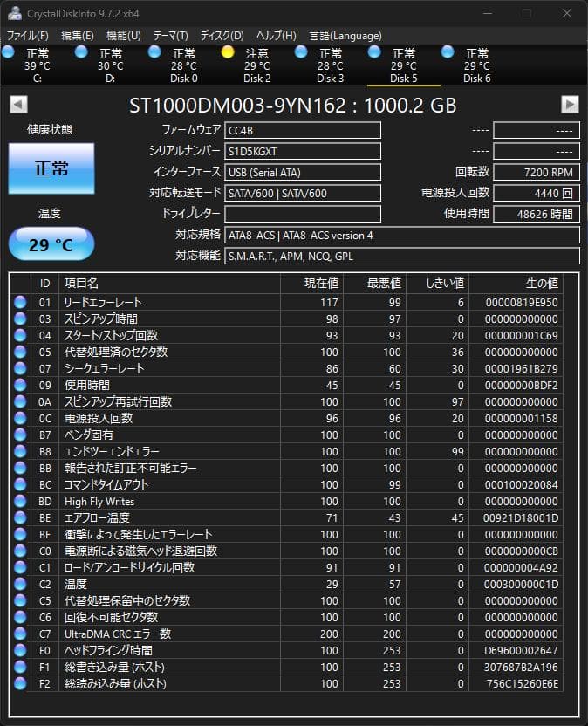Viewport: 588px width, 726px height.
Task: Open the ファイル(F) menu
Action: click(x=28, y=36)
